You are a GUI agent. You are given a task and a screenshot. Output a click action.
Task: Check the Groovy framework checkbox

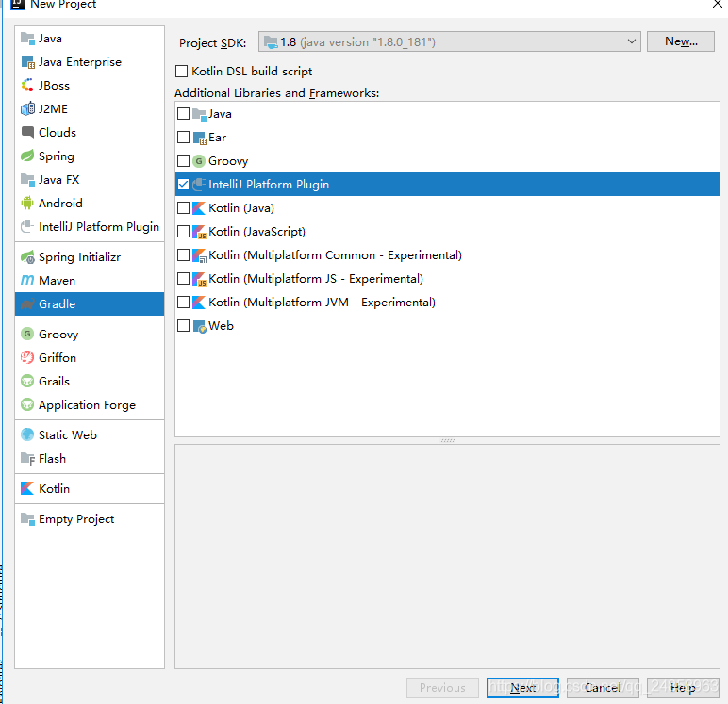(x=183, y=160)
